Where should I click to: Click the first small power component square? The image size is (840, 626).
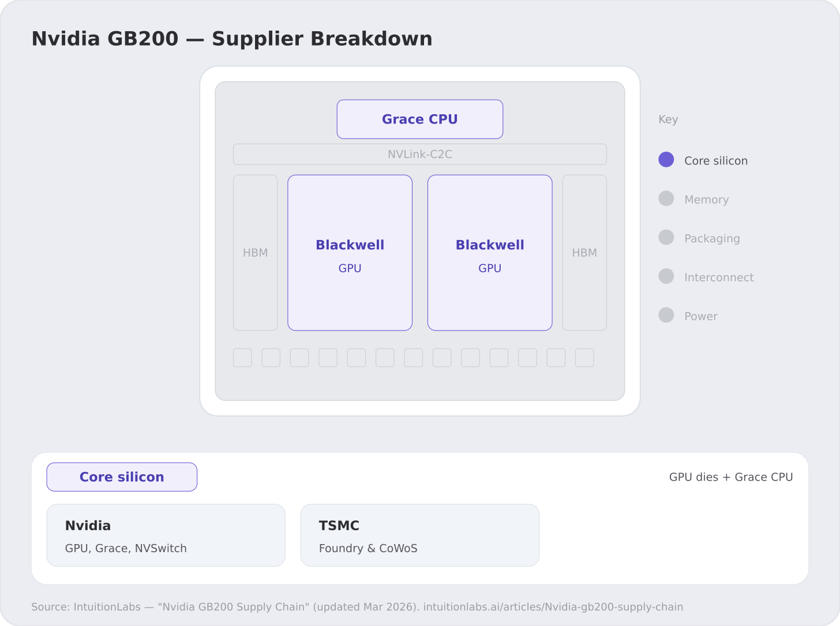242,358
